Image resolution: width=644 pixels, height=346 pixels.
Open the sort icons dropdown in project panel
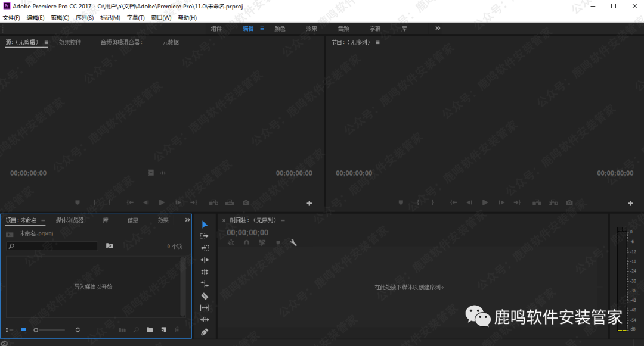(78, 329)
